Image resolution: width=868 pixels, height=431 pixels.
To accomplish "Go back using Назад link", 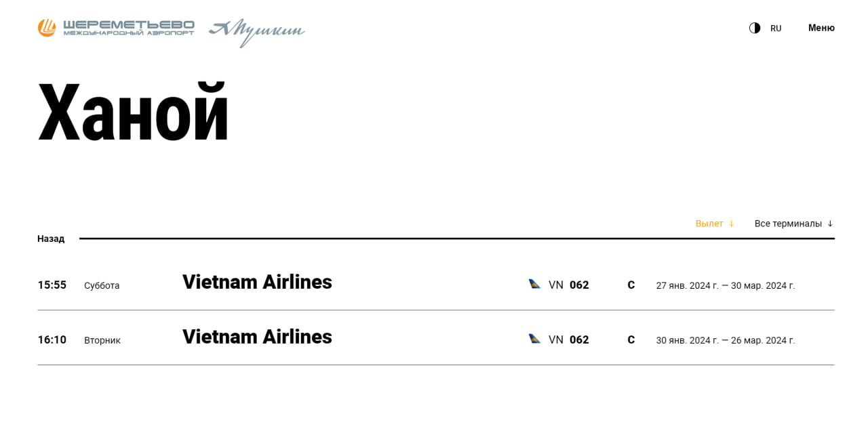I will (51, 239).
